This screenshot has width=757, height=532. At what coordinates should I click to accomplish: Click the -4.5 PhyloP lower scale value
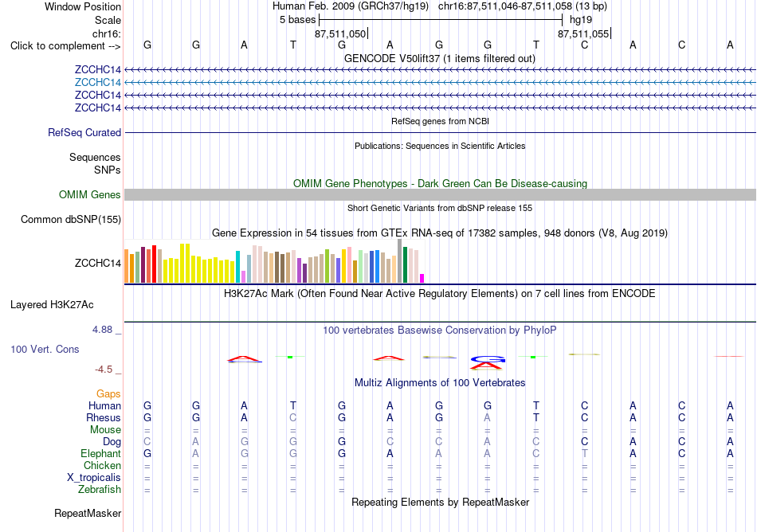(x=104, y=370)
